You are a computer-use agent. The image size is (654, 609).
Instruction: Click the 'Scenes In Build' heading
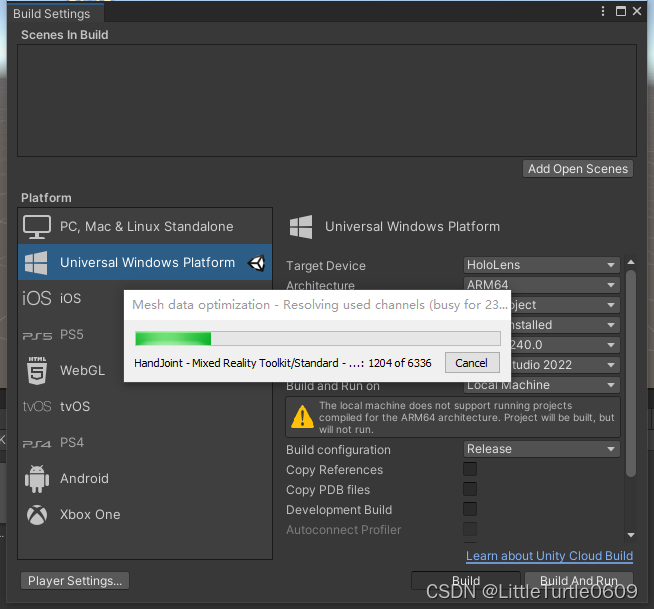coord(65,35)
